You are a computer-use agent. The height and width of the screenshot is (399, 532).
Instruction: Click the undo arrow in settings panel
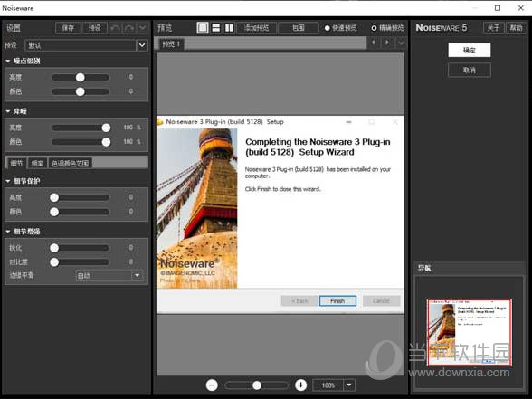(x=116, y=28)
